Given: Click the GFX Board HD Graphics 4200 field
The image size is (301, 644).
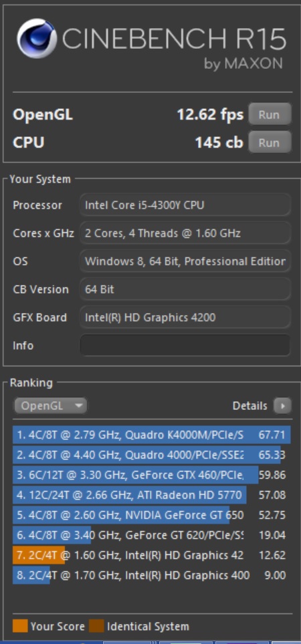Looking at the screenshot, I should pos(185,318).
